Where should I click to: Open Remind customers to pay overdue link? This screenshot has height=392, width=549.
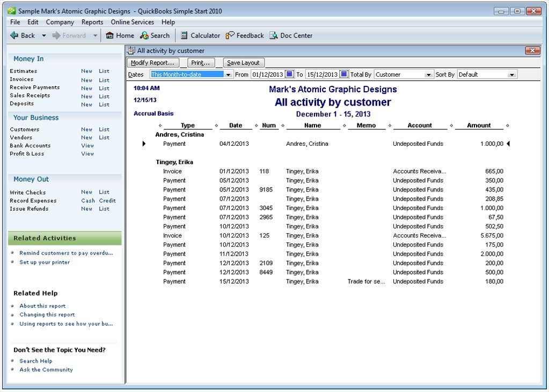coord(66,253)
